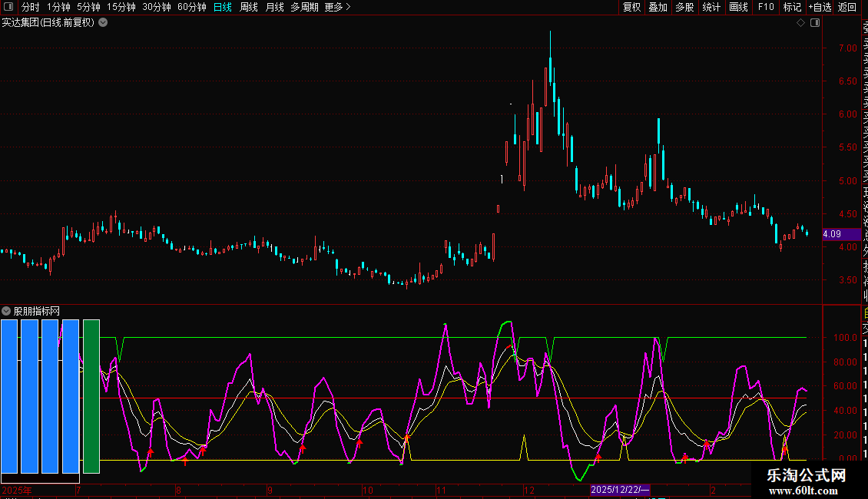This screenshot has height=499, width=868.
Task: Add stock to watchlist with +自选
Action: pyautogui.click(x=820, y=7)
